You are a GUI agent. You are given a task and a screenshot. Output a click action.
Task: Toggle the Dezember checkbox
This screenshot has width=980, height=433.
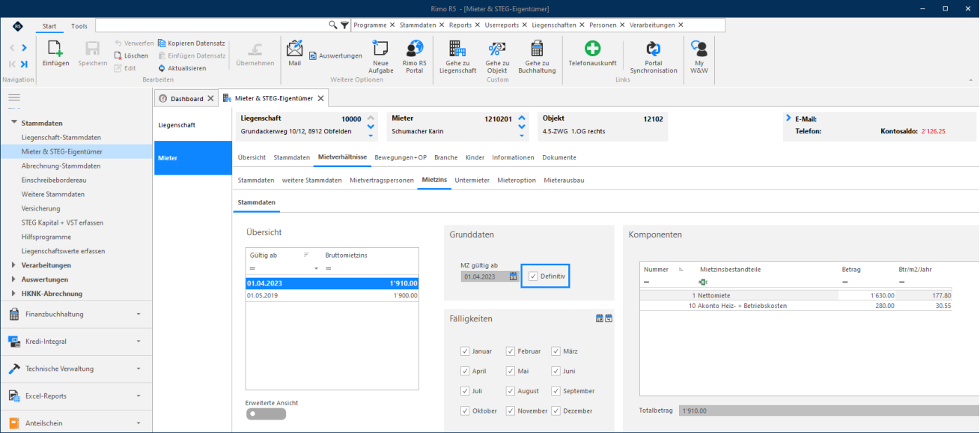[x=556, y=411]
